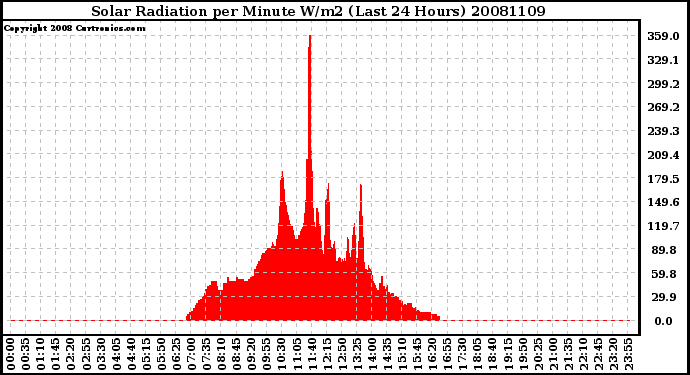
Task: Click the x-axis time label 11:05
Action: pyautogui.click(x=297, y=354)
